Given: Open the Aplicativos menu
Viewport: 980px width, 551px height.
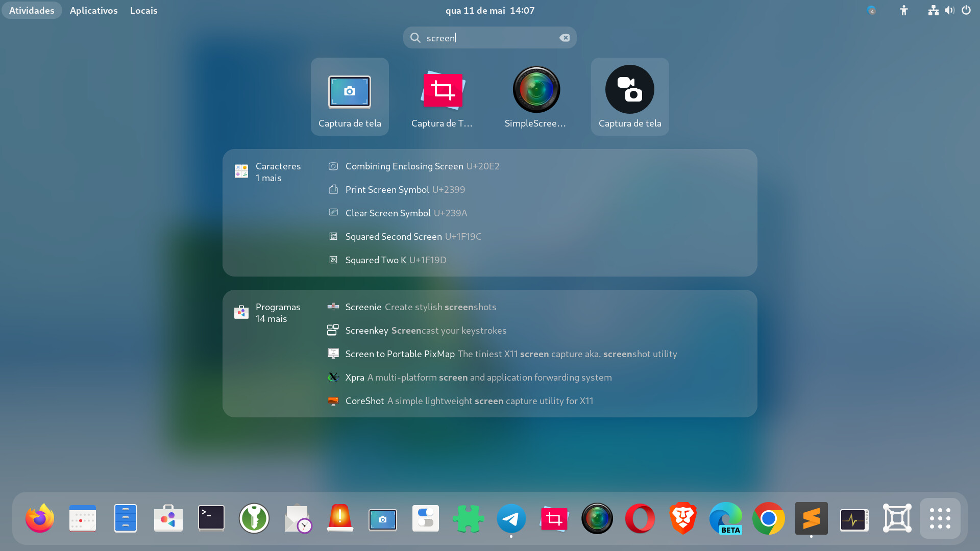Looking at the screenshot, I should click(93, 10).
